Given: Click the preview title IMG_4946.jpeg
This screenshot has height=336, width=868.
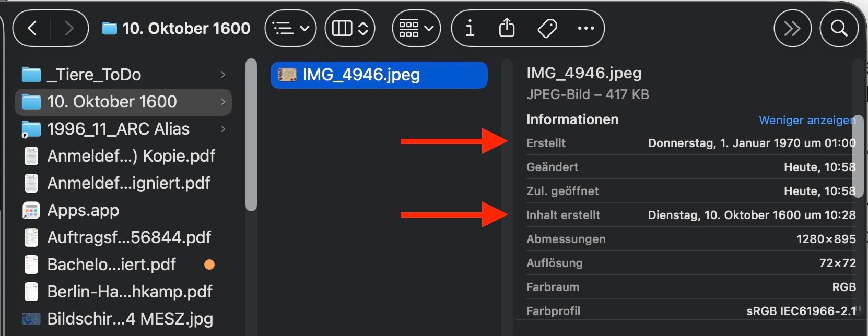Looking at the screenshot, I should pos(584,73).
